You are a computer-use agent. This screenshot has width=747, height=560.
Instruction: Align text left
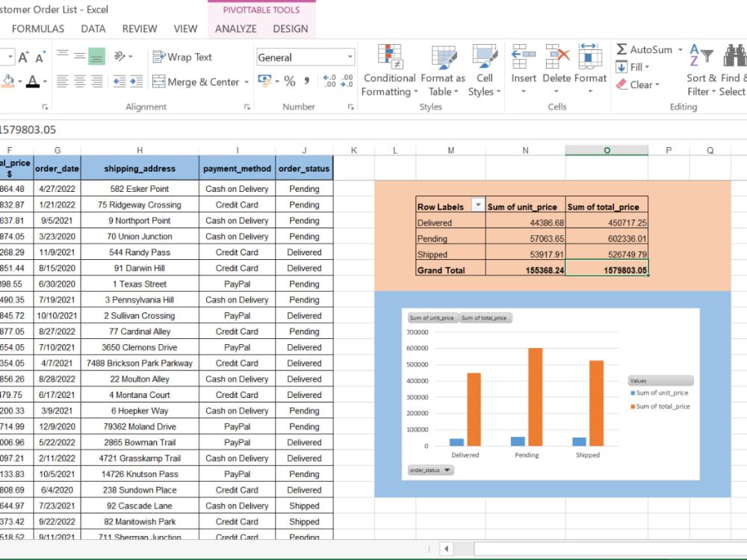(63, 81)
